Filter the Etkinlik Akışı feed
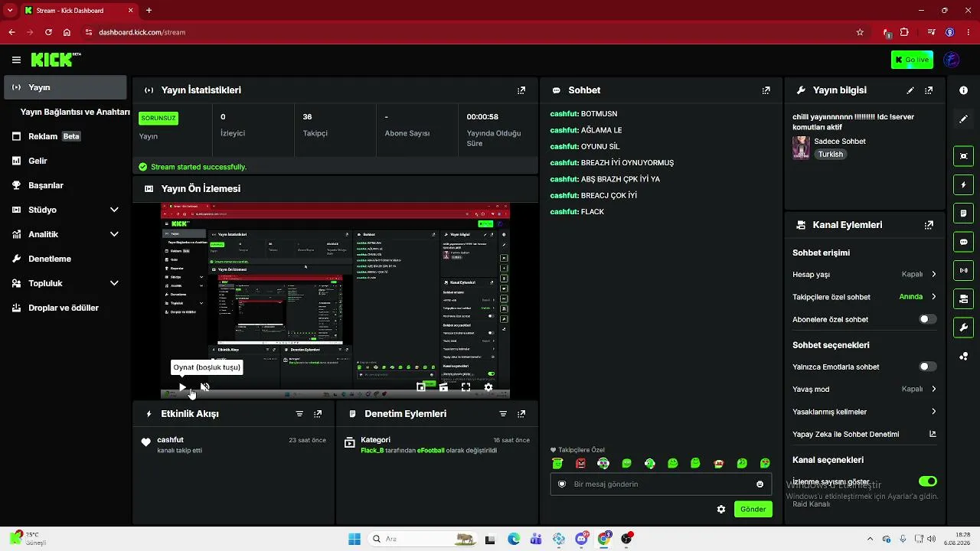Screen dimensions: 980x551 (x=299, y=414)
